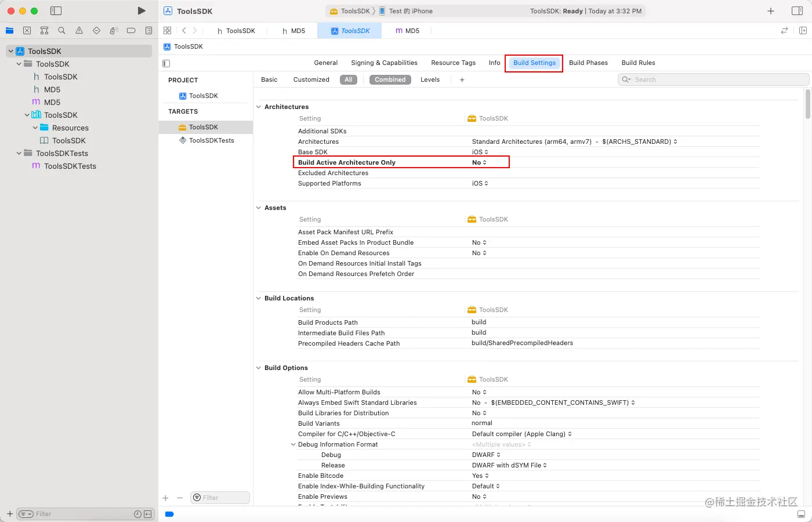
Task: Show only recent files in navigator
Action: pyautogui.click(x=137, y=514)
